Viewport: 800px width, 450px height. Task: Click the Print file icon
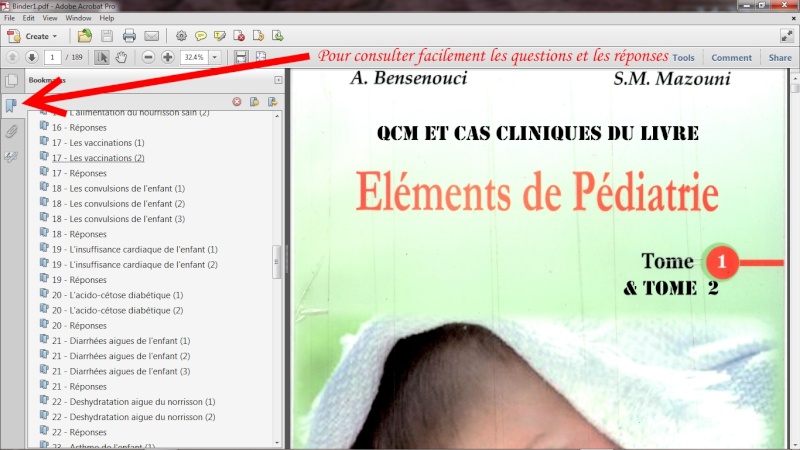pos(129,36)
